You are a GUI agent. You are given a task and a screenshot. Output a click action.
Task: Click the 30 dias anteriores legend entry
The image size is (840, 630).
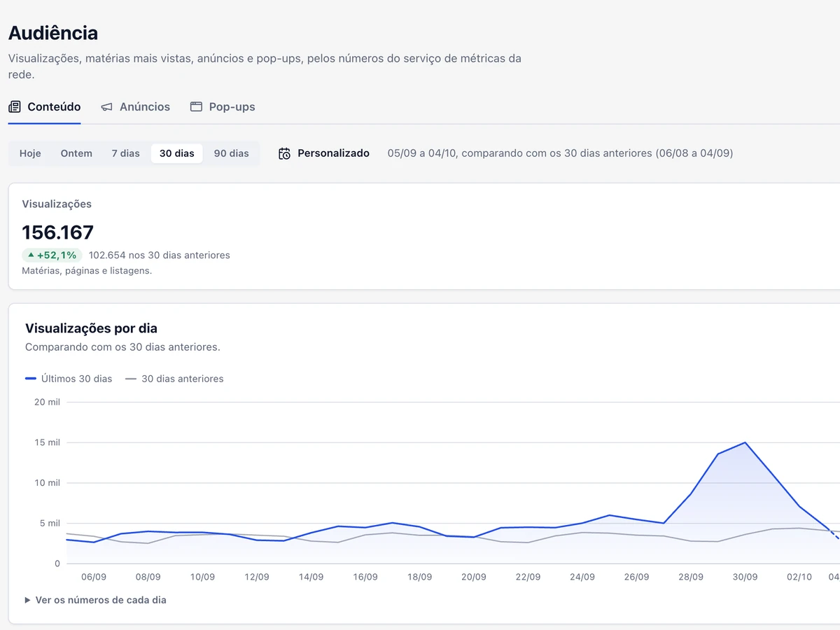coord(174,379)
